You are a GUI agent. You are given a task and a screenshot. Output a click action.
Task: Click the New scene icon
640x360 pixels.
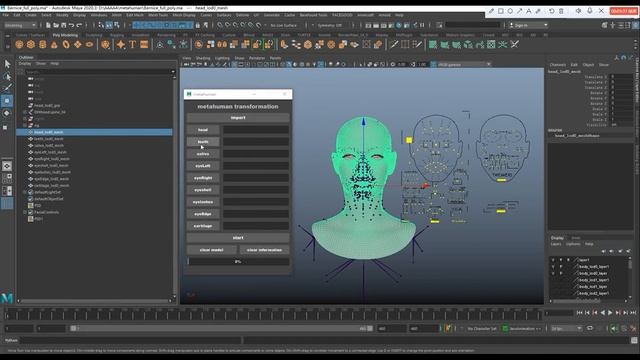point(48,25)
